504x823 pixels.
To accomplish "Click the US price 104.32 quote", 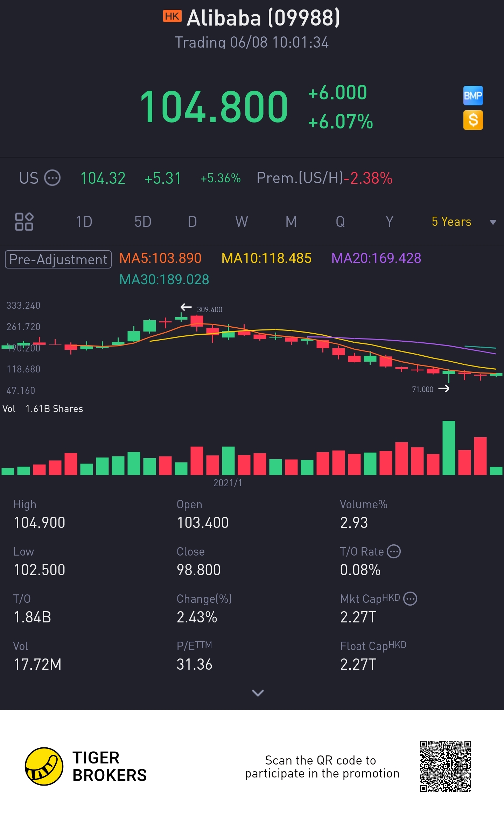I will [x=103, y=178].
